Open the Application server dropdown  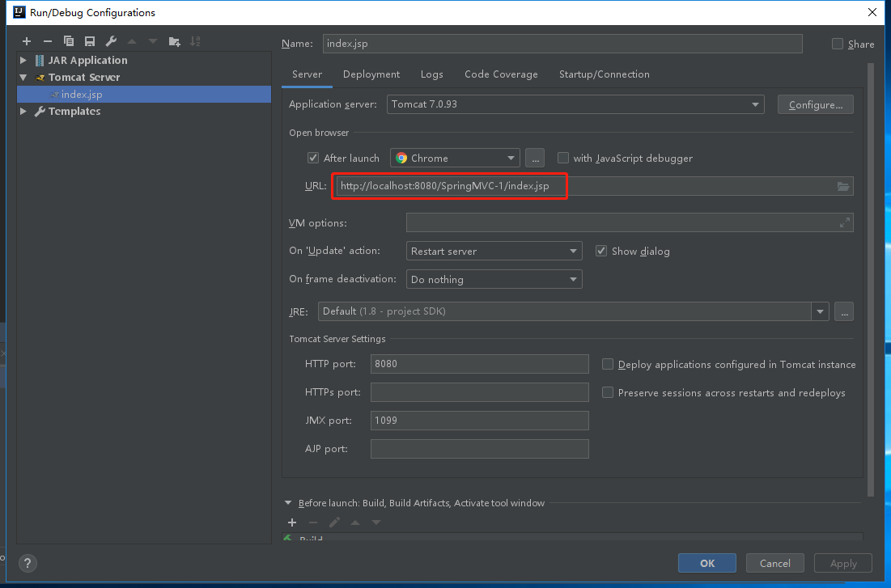click(x=575, y=104)
